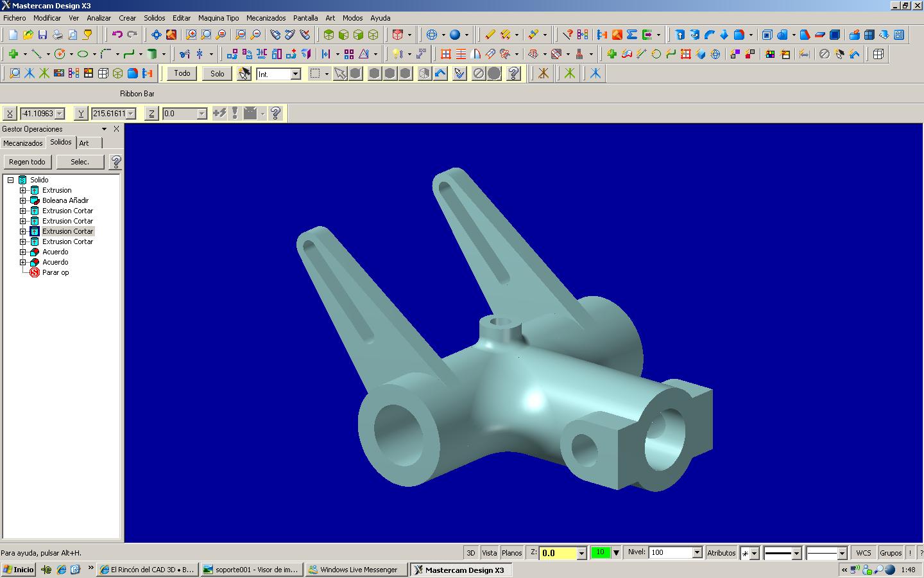Click the Print icon
Screen dimensions: 924x578
click(x=57, y=35)
